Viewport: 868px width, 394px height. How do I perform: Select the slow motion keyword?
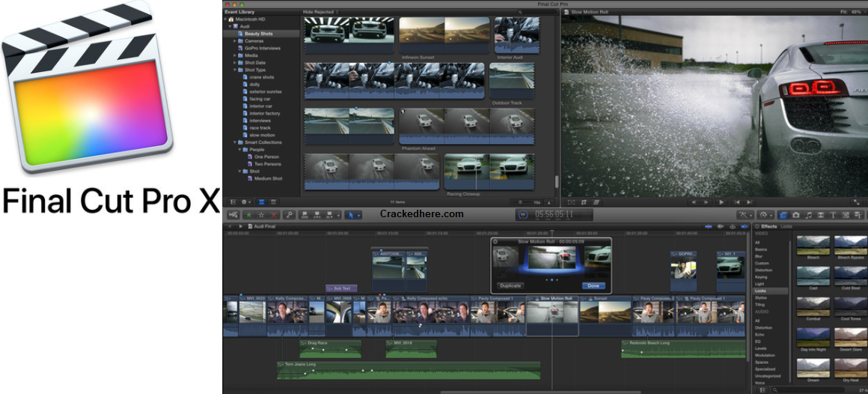pos(262,135)
